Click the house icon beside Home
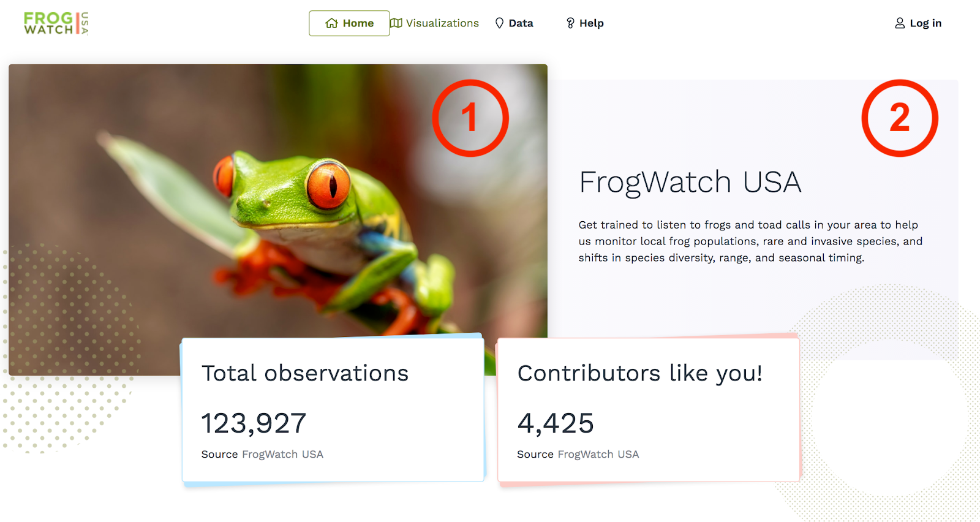980x522 pixels. [331, 23]
